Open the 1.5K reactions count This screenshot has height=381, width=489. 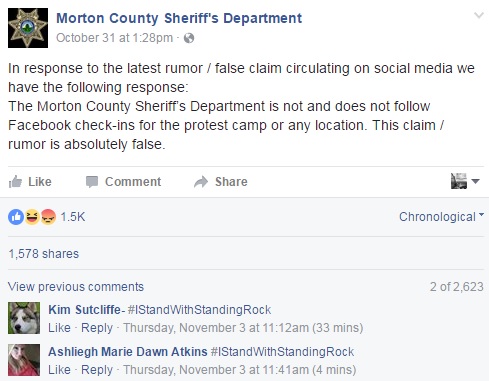point(73,217)
